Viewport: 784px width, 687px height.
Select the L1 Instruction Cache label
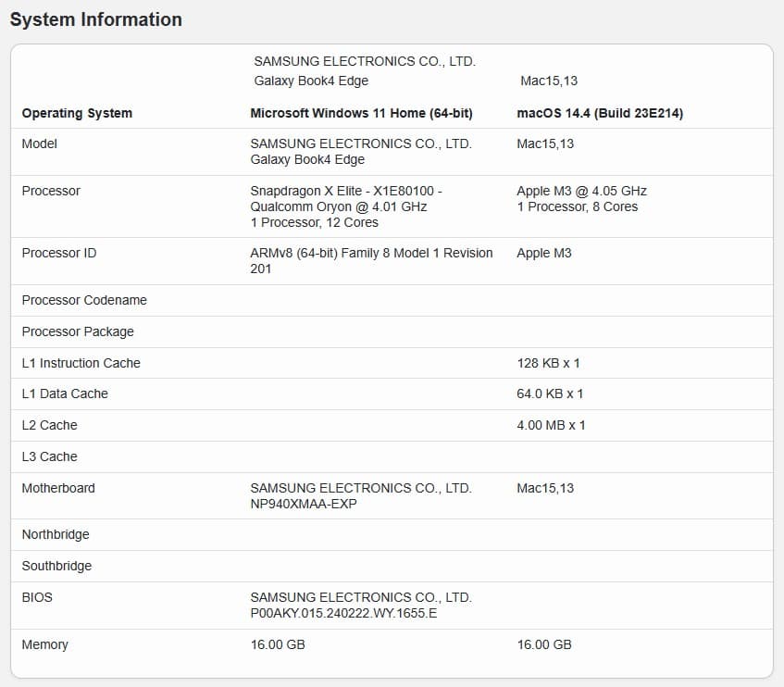pyautogui.click(x=81, y=363)
